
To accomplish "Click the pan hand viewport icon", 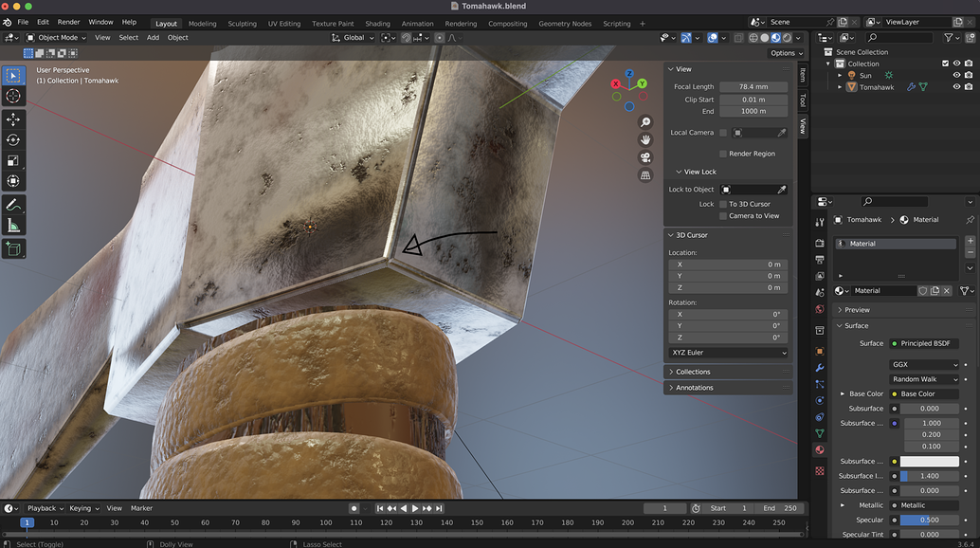I will (x=645, y=140).
